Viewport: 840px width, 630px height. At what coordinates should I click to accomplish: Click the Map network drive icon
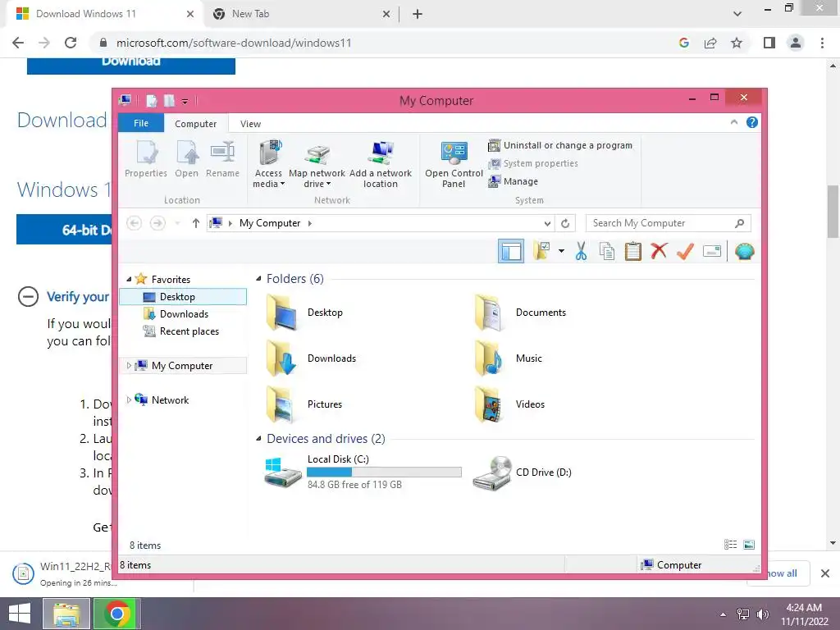click(x=317, y=163)
